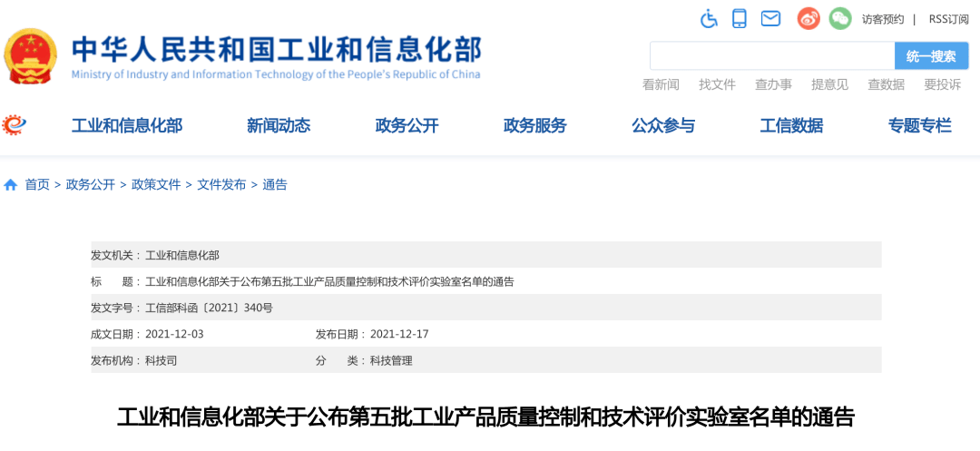Click the 统一搜索 search button
The image size is (980, 451).
[x=931, y=56]
